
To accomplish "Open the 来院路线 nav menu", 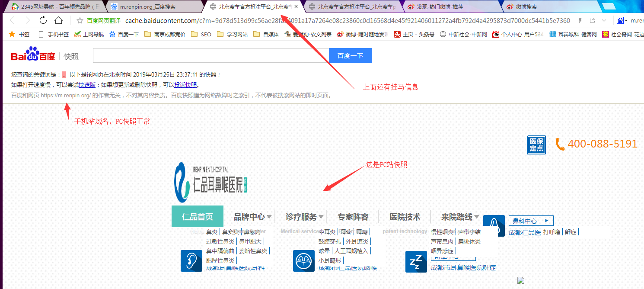I will pyautogui.click(x=457, y=217).
